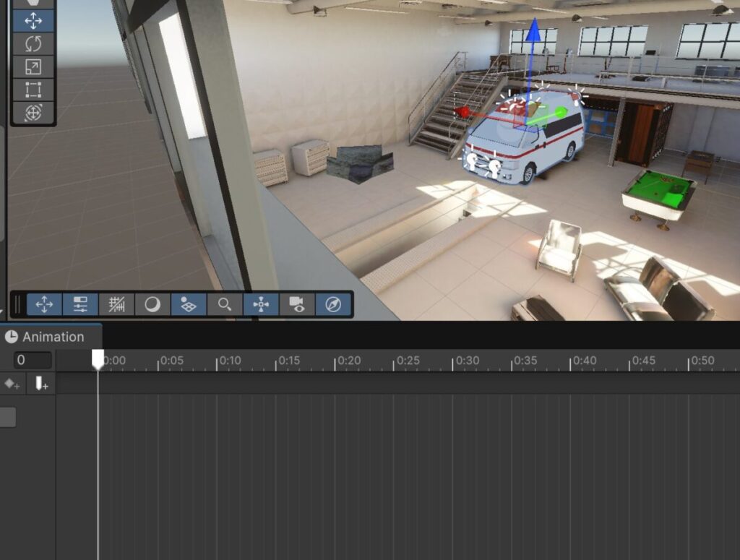740x560 pixels.
Task: Select the combined Transform tool
Action: pos(33,113)
